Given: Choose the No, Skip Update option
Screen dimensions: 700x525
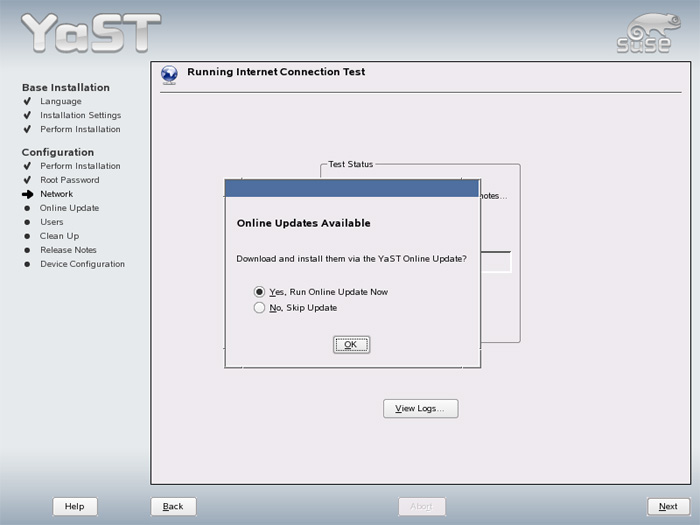Looking at the screenshot, I should click(295, 308).
